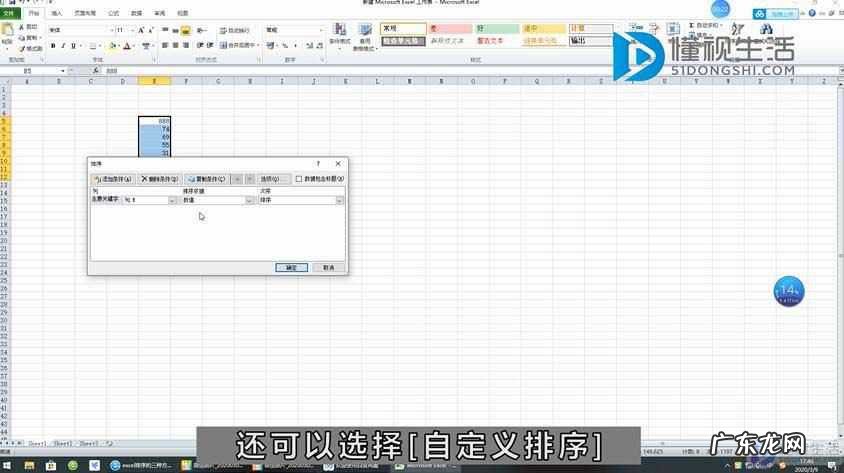
Task: Toggle 'data contains headers' checkbox in dialog
Action: (x=299, y=179)
